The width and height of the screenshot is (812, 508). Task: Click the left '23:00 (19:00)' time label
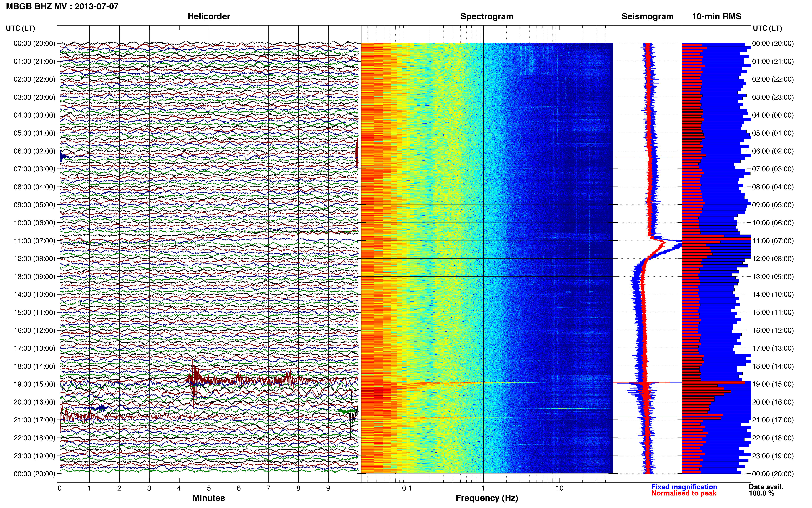click(x=34, y=456)
